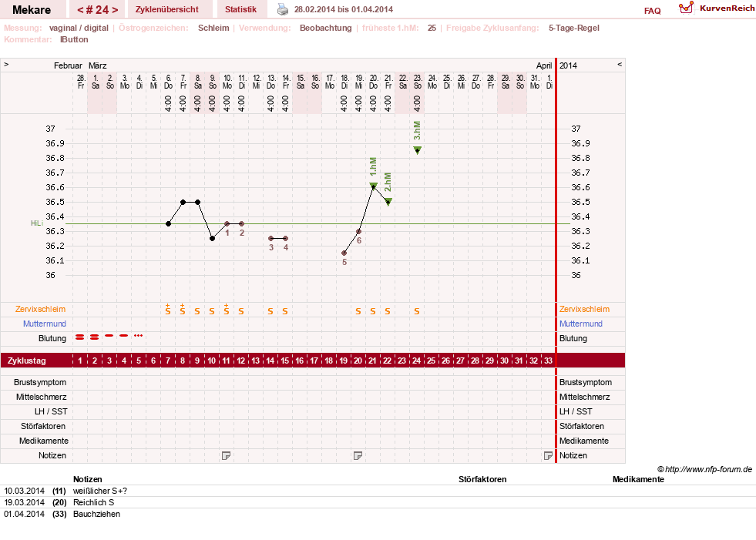756x540 pixels.
Task: Click the 3.hM temperature marker triangle
Action: [x=418, y=150]
